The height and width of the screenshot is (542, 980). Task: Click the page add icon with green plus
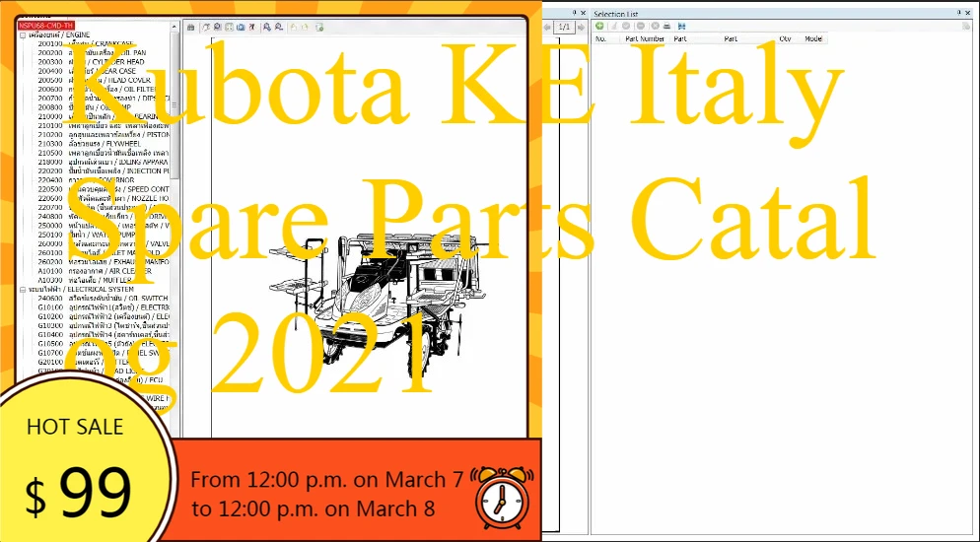click(x=319, y=28)
